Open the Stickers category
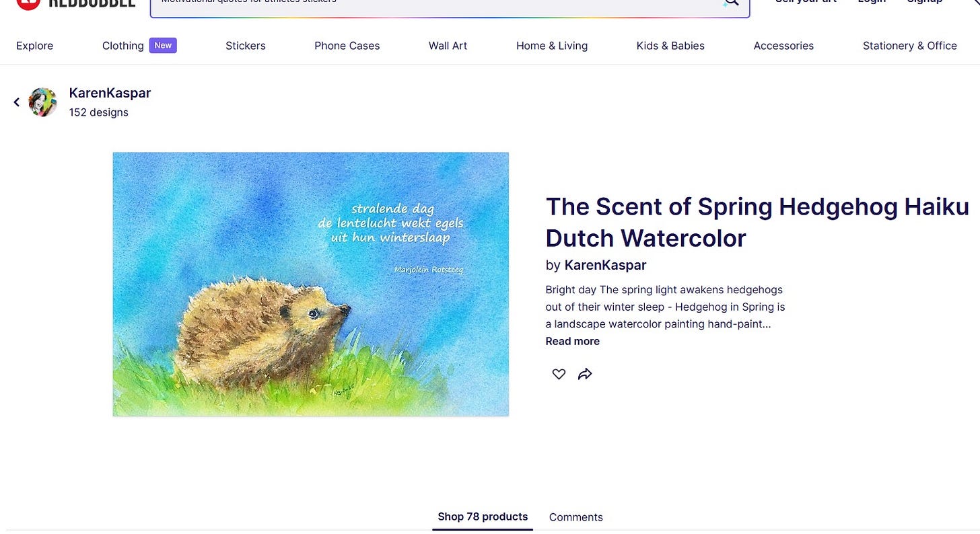980x534 pixels. click(x=246, y=46)
